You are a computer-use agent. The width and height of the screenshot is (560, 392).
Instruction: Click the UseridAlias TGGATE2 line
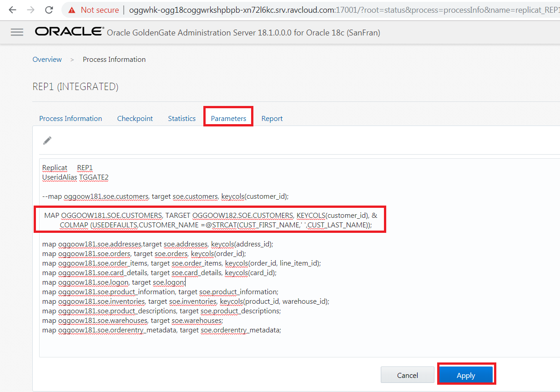[75, 177]
